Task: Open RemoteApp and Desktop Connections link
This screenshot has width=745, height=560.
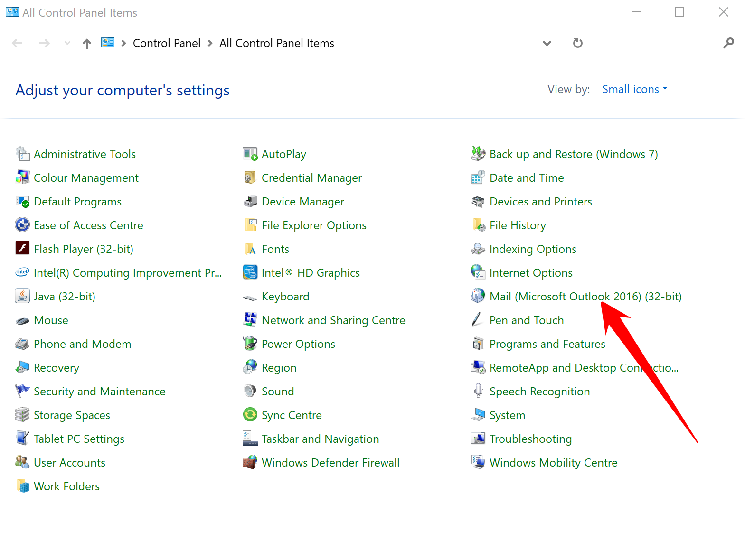Action: click(584, 368)
